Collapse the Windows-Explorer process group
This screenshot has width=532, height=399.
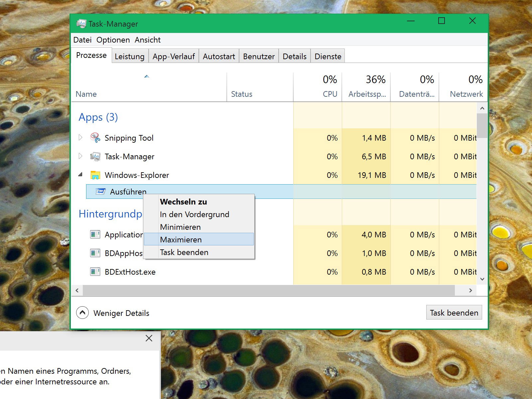click(x=80, y=174)
